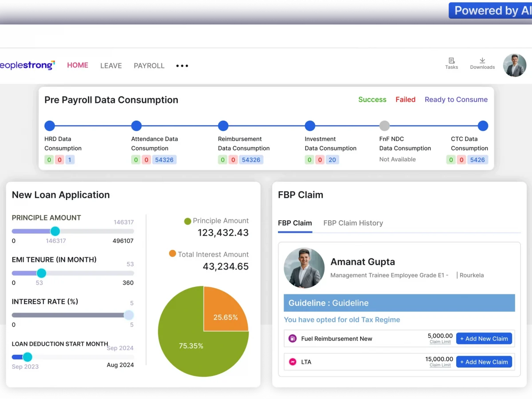The height and width of the screenshot is (399, 532).
Task: Open the PAYROLL menu
Action: (149, 66)
